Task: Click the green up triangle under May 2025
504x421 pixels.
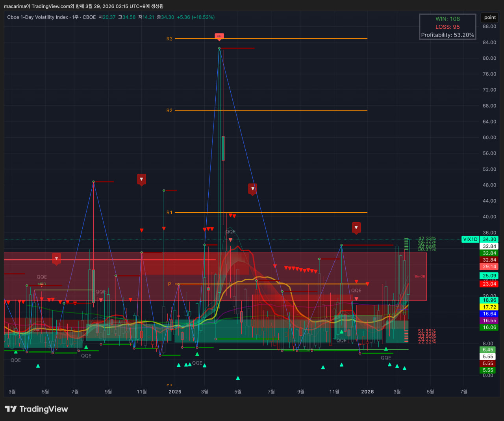Action: pyautogui.click(x=238, y=378)
